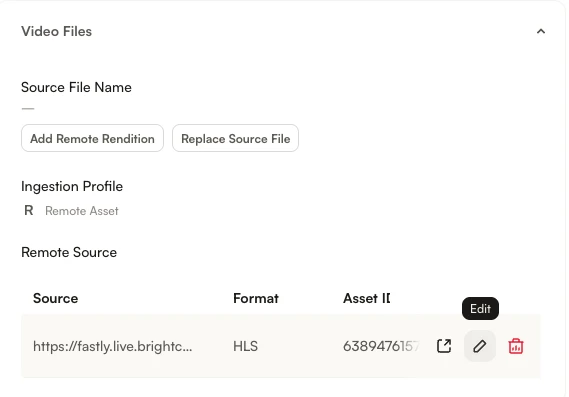The height and width of the screenshot is (397, 569).
Task: Select asset ID 6389476157 cell
Action: (x=381, y=346)
